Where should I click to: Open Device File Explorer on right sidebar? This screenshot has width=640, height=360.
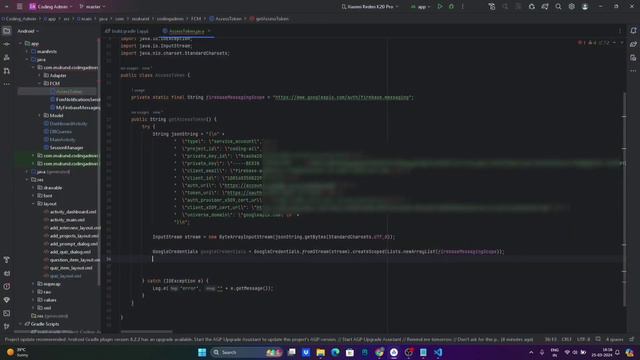tap(633, 58)
